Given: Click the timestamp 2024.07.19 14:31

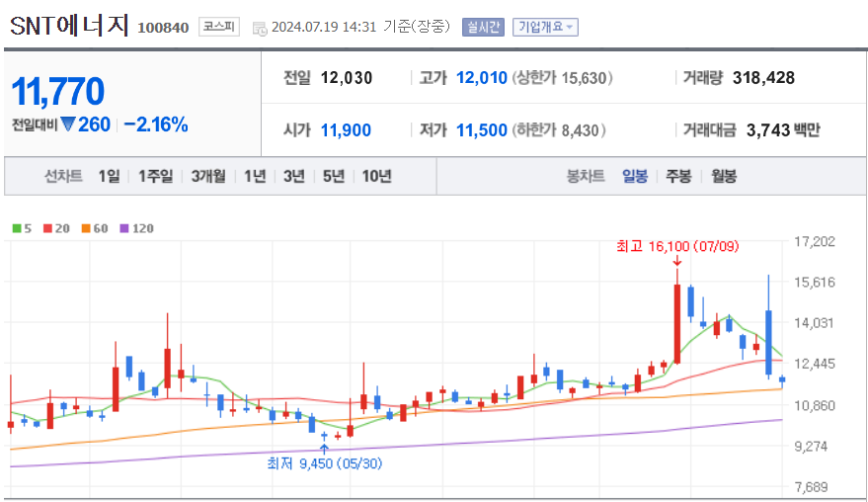Looking at the screenshot, I should [x=324, y=27].
